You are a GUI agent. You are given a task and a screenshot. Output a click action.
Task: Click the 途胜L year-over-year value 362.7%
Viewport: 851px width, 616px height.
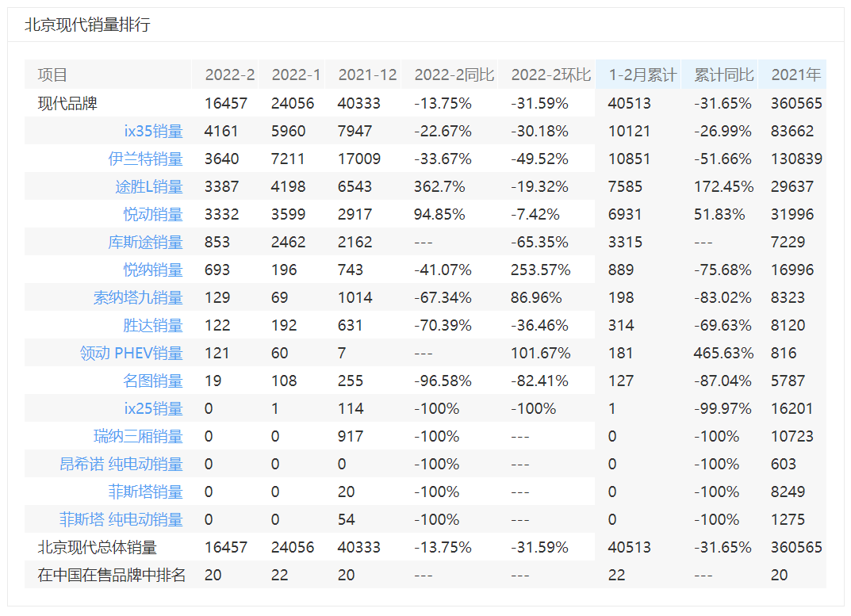pos(439,186)
